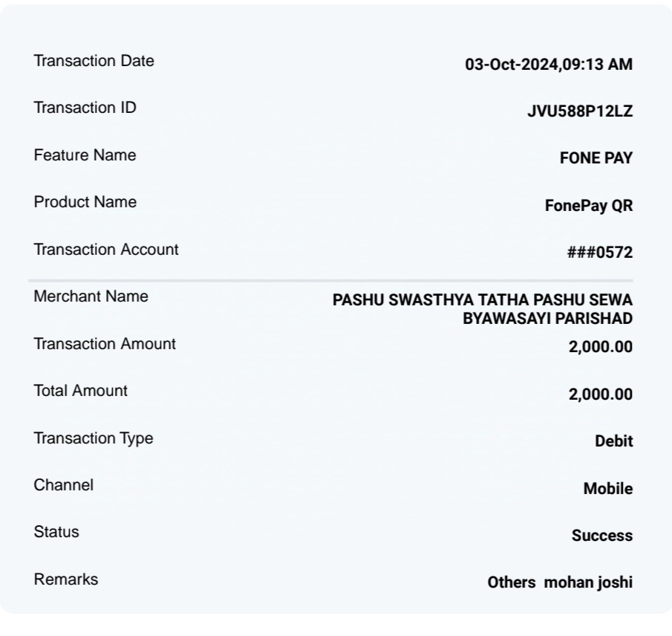Select the Total Amount value 2,000.00
This screenshot has height=636, width=672.
point(601,394)
